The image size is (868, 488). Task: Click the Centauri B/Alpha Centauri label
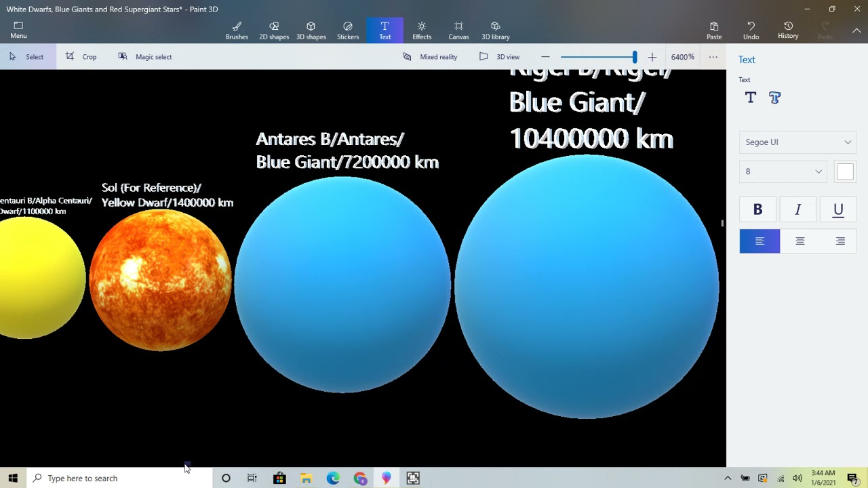[46, 205]
